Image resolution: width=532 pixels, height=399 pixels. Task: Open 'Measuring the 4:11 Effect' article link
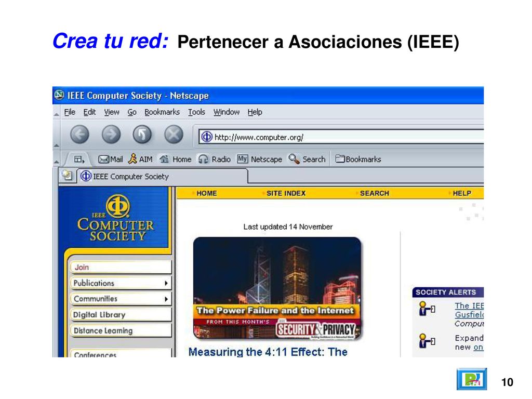pos(268,352)
